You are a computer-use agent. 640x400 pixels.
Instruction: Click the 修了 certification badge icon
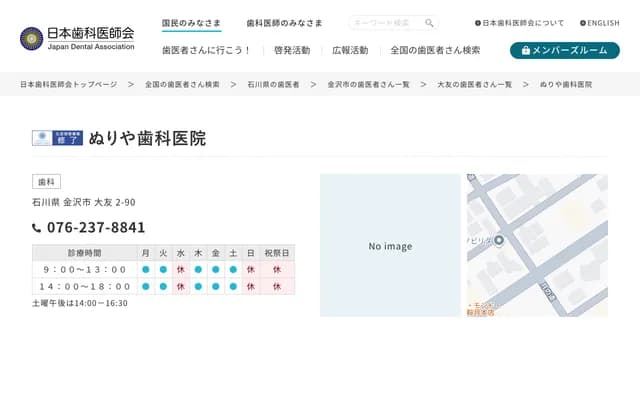57,138
